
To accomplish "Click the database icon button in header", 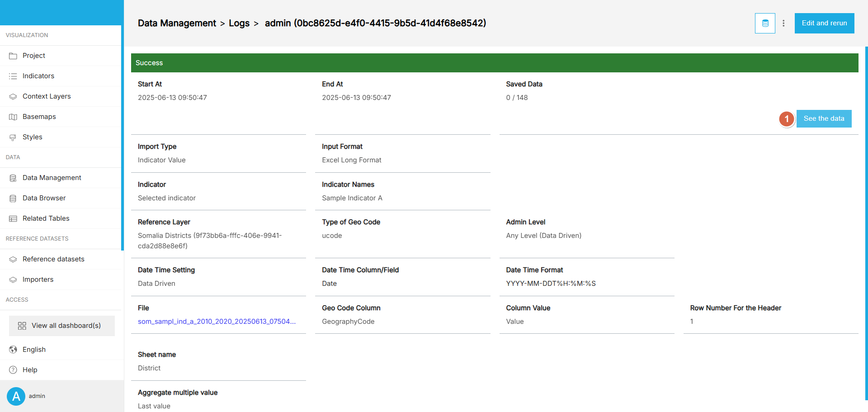I will pos(765,23).
